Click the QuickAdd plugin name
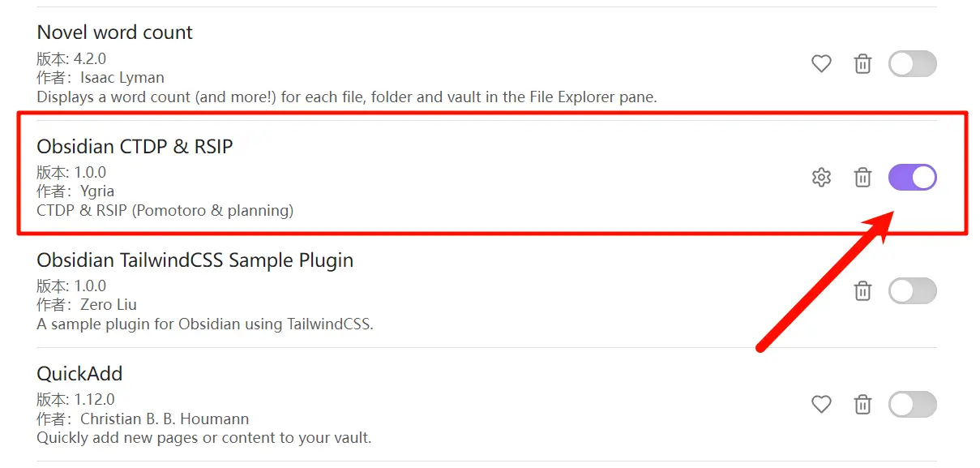 click(x=79, y=374)
